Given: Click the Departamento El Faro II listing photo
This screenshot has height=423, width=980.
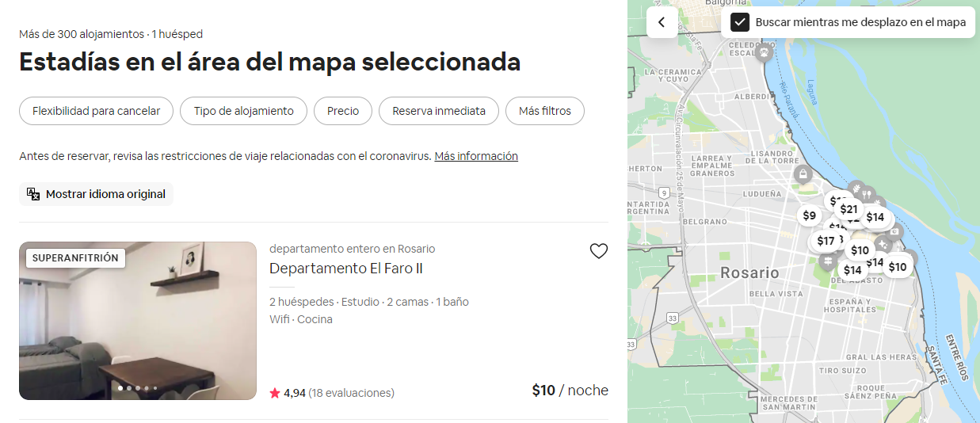Looking at the screenshot, I should [138, 321].
